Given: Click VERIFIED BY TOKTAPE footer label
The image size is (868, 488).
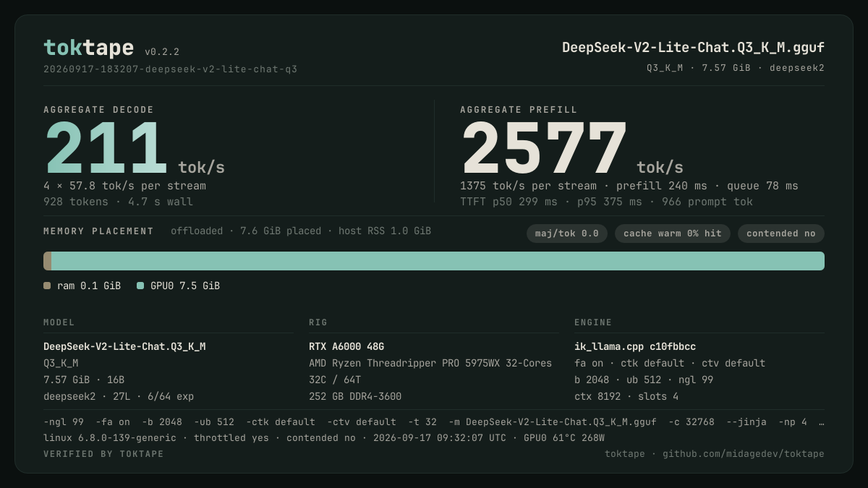Looking at the screenshot, I should (x=103, y=454).
